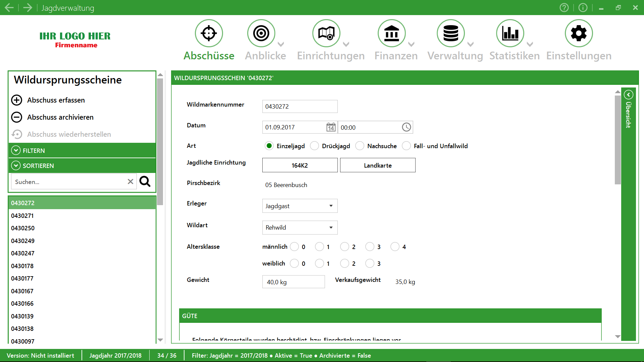Switch to the Finanzen label tab
This screenshot has width=644, height=362.
pos(396,56)
